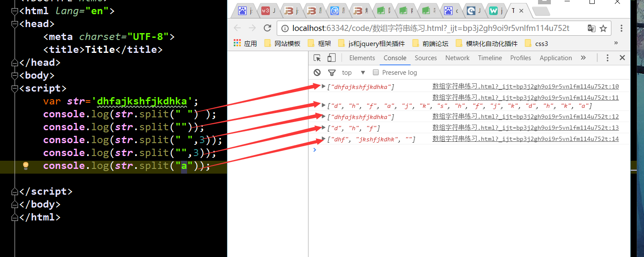Open the Network tab
644x257 pixels.
coord(457,58)
